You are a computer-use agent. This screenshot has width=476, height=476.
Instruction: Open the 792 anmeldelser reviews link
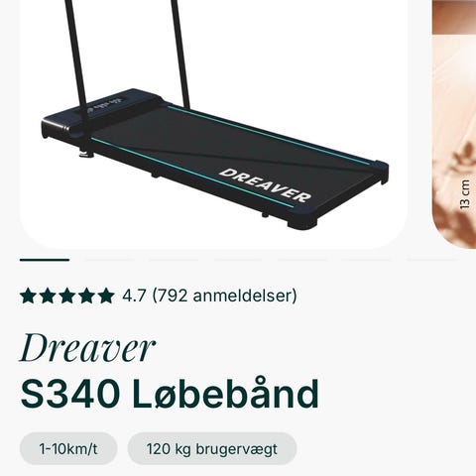click(225, 296)
